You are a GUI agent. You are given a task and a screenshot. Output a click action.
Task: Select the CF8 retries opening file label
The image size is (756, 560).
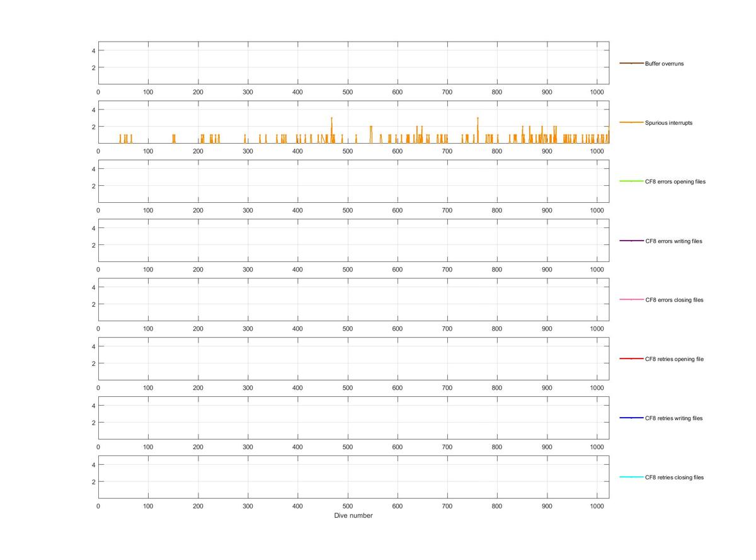point(674,359)
